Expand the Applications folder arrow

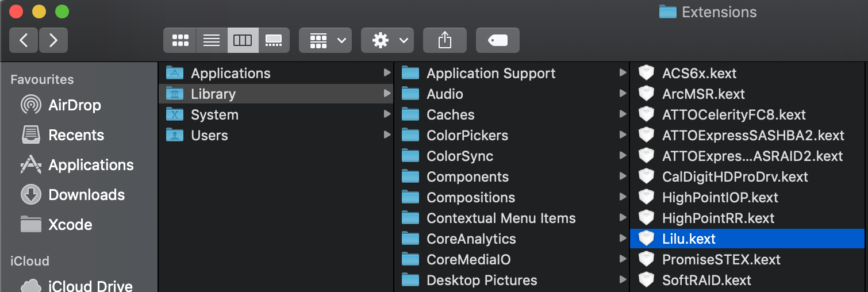point(387,73)
